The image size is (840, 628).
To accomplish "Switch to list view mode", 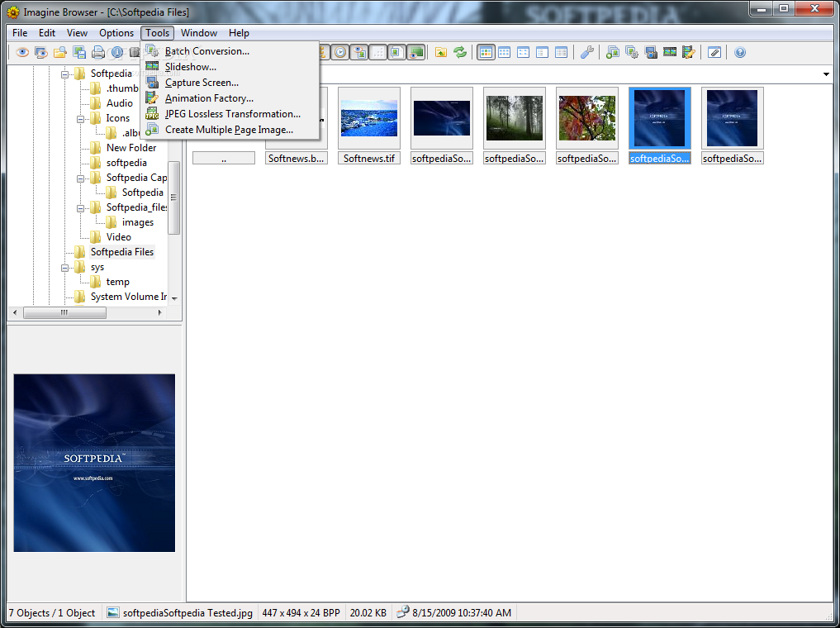I will click(x=542, y=53).
